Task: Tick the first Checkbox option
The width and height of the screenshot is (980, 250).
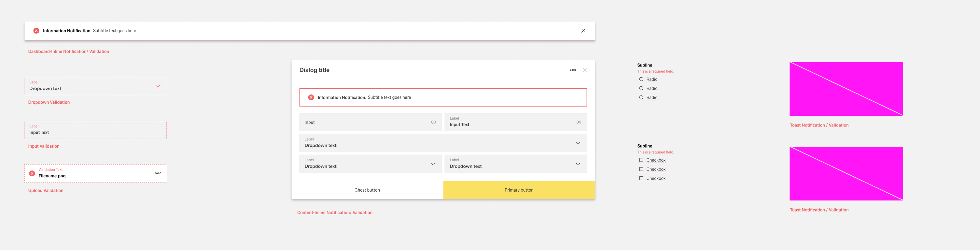Action: pyautogui.click(x=641, y=160)
